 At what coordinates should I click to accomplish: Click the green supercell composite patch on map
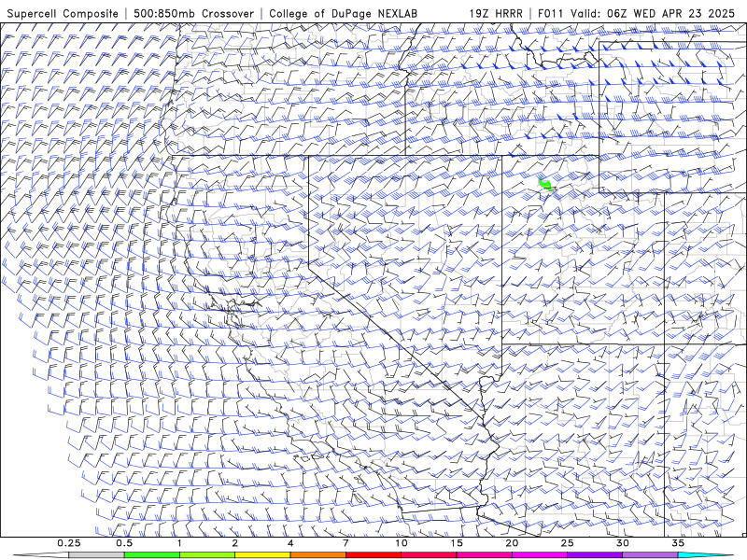[545, 185]
